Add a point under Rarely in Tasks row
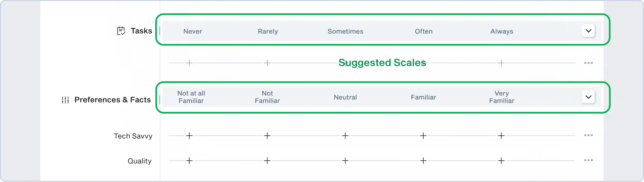 pos(267,63)
